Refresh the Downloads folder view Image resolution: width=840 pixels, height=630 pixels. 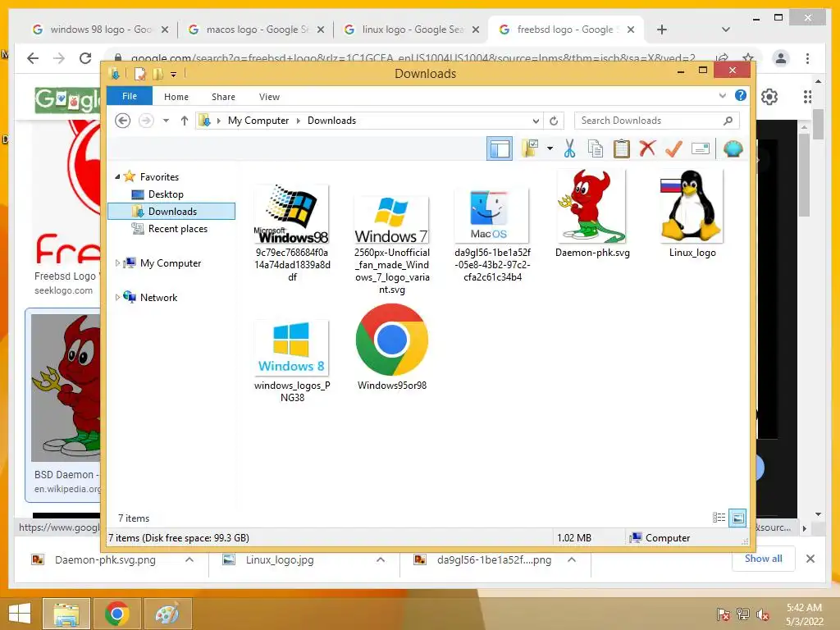(554, 121)
